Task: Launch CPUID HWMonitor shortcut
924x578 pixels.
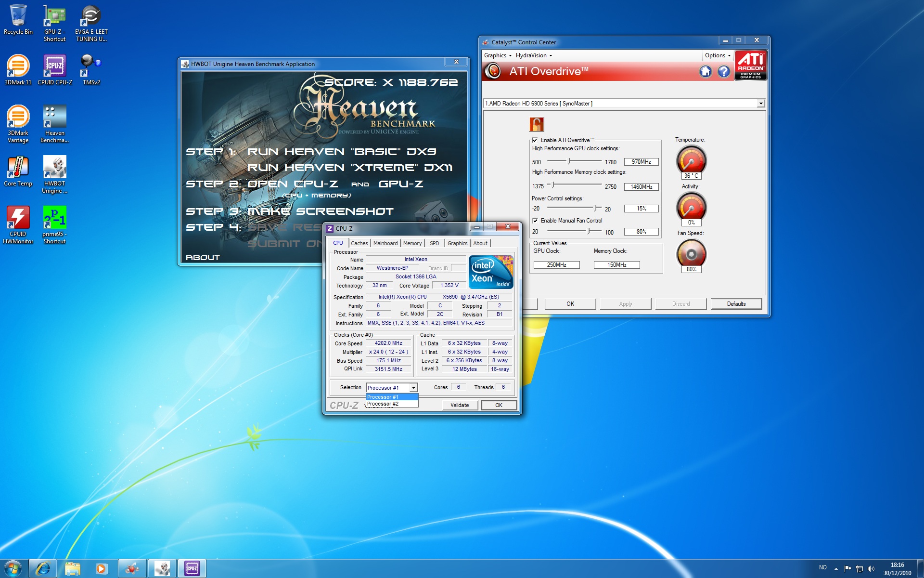Action: (x=18, y=225)
